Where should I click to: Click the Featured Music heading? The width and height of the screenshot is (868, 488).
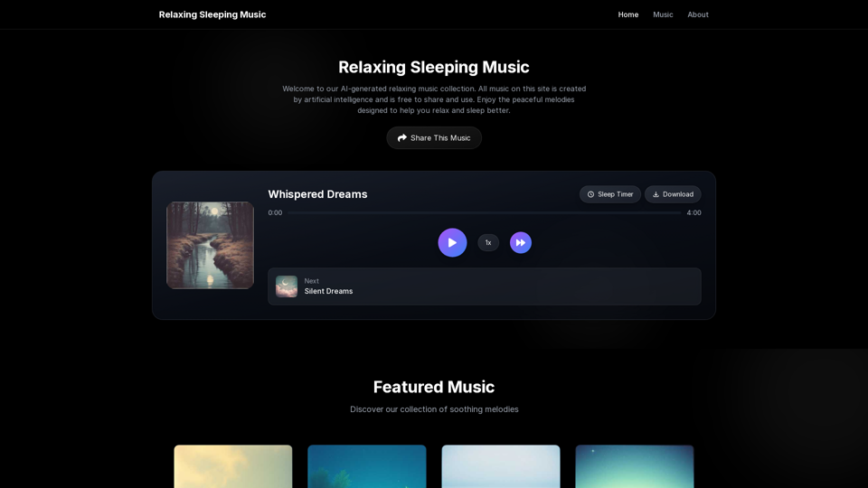[434, 387]
